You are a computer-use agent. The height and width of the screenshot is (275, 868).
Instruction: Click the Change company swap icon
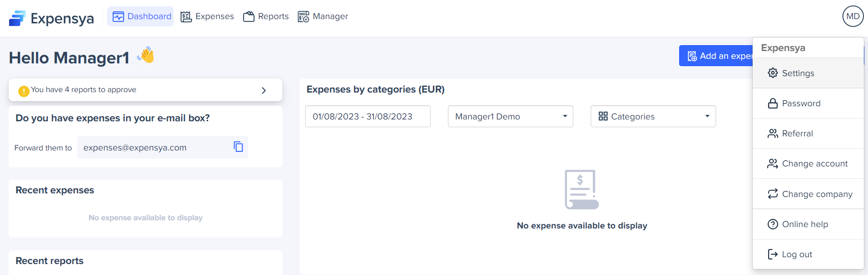[773, 194]
